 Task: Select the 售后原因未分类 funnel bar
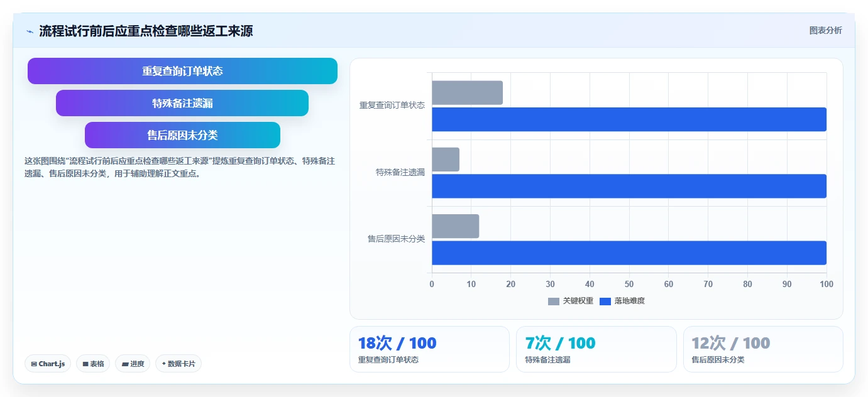point(182,135)
